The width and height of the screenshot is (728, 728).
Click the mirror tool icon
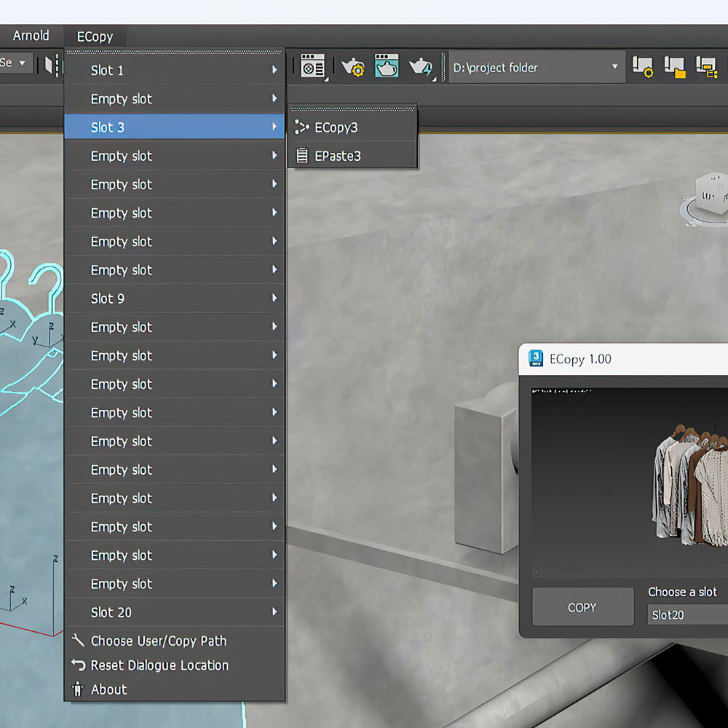51,65
